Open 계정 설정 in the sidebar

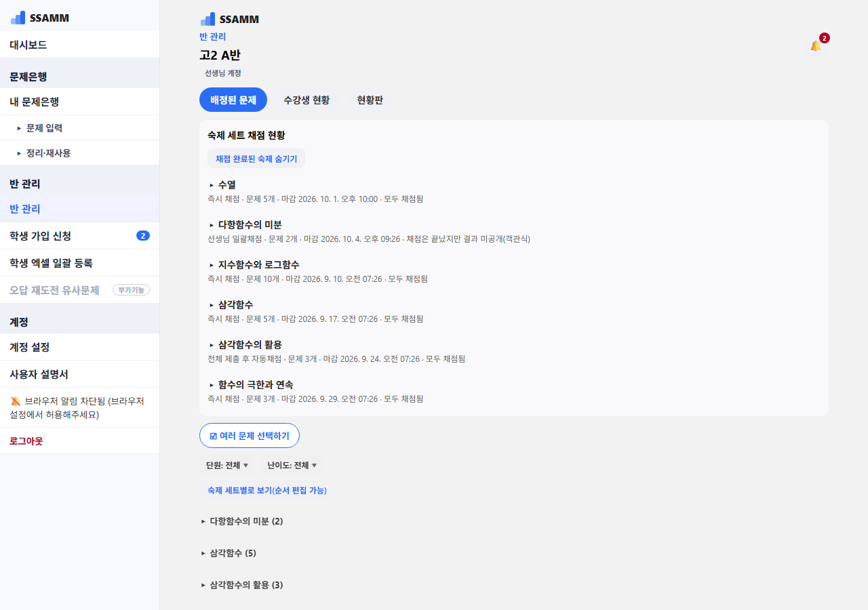[79, 347]
